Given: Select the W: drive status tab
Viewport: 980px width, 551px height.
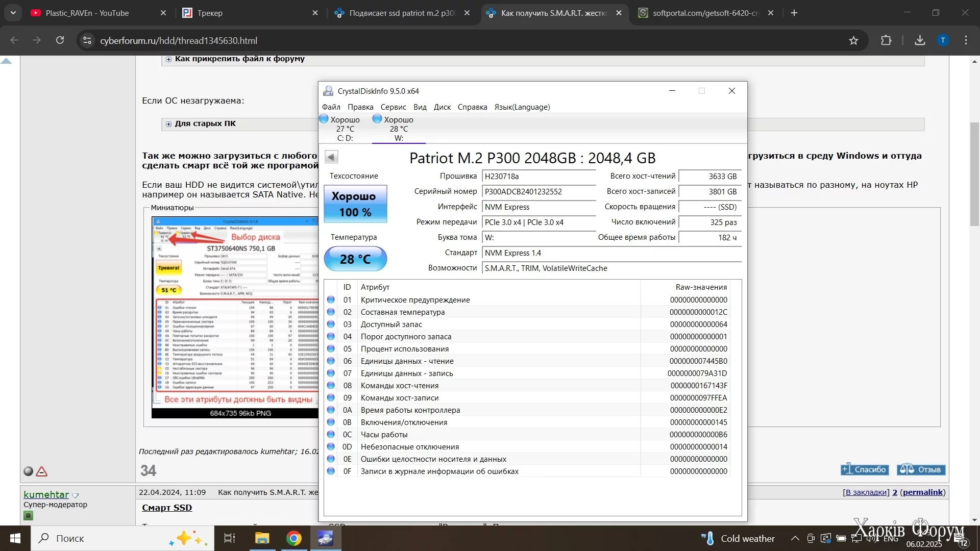Looking at the screenshot, I should [399, 129].
